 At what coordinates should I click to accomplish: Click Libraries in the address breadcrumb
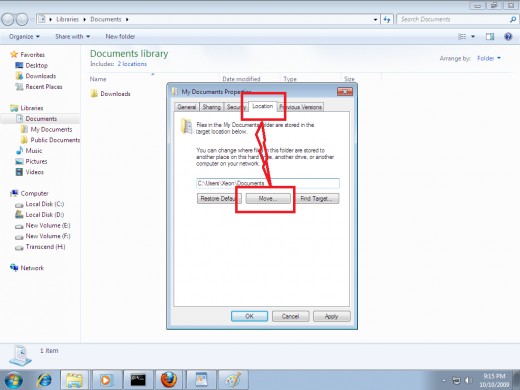(67, 19)
